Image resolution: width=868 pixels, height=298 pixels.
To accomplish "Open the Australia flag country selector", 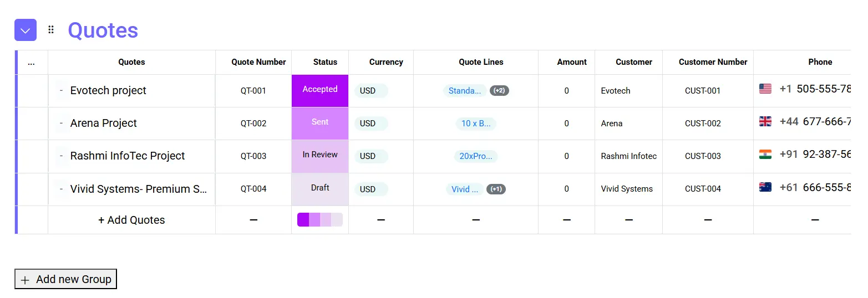I will [x=765, y=187].
